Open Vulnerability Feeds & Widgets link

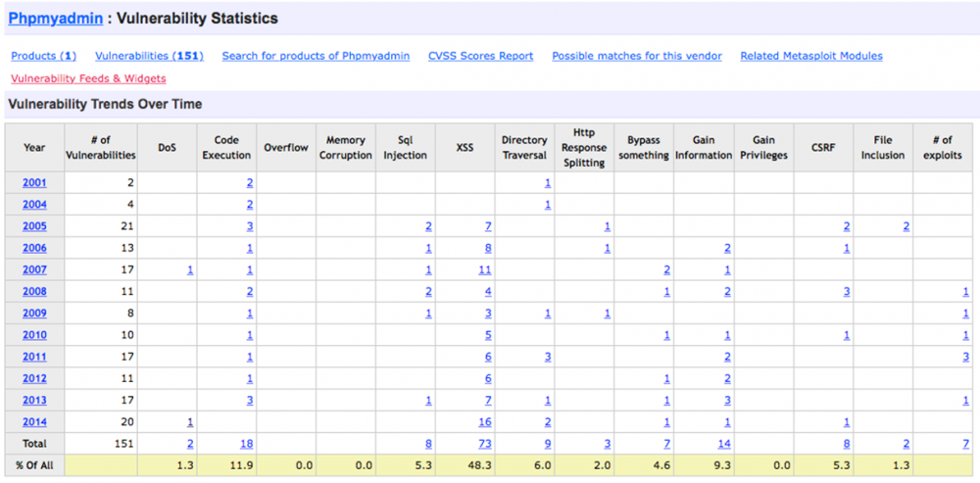[88, 78]
